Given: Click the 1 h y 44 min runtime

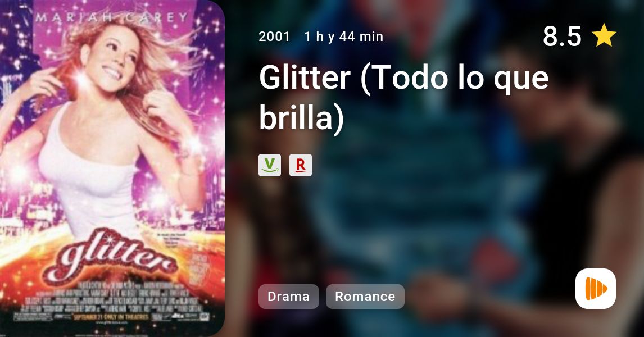Looking at the screenshot, I should coord(344,37).
